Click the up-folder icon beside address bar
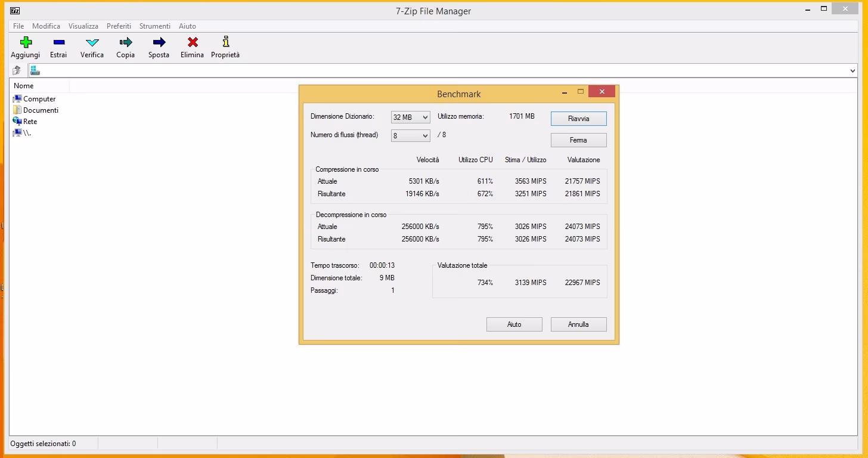 17,70
